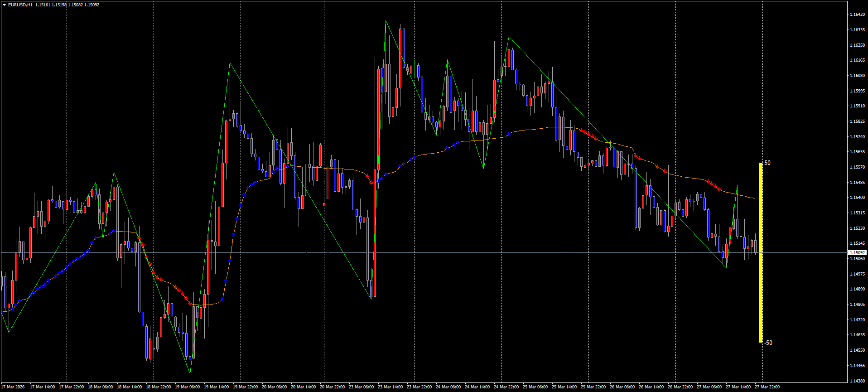Click the 1.15092 current price tag
Screen dimensions: 868x392
857,253
